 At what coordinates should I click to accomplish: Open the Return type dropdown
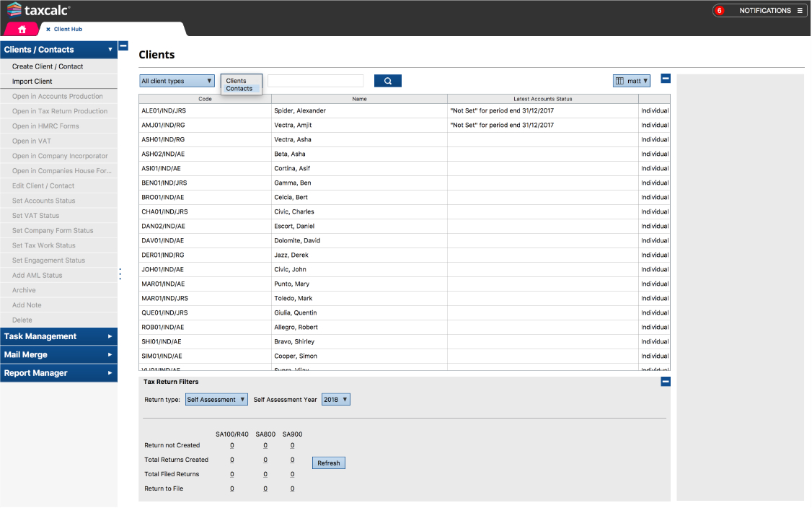(216, 399)
